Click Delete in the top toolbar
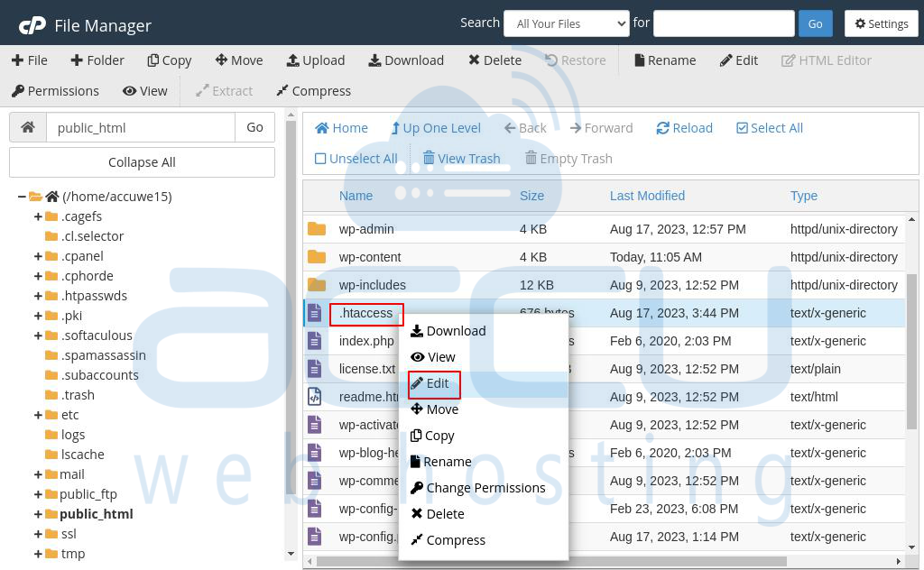The image size is (924, 570). click(495, 60)
